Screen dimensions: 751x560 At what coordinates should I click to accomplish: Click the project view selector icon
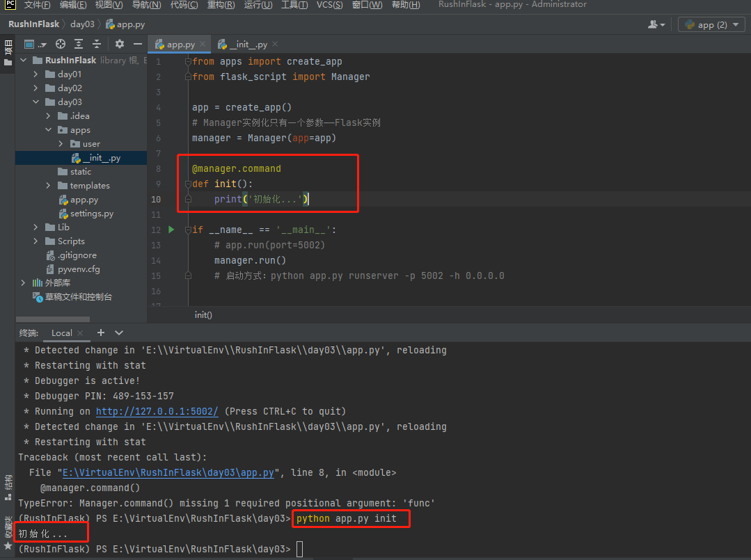pos(35,45)
